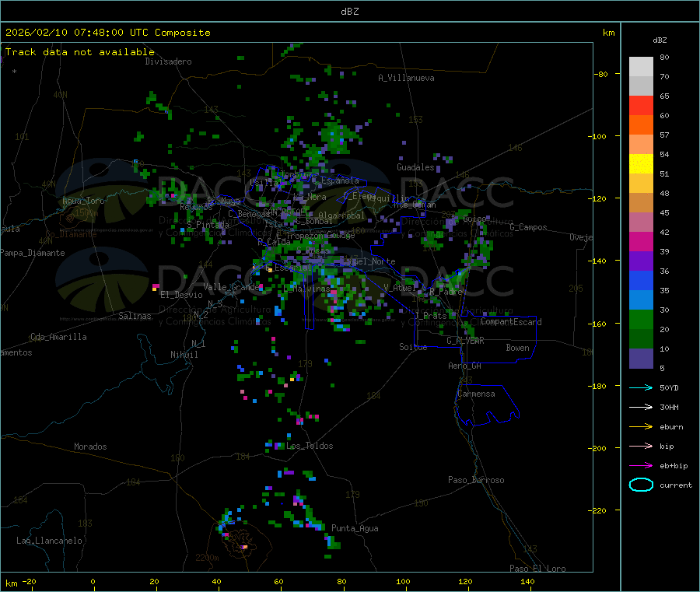This screenshot has width=700, height=592.
Task: Select the white 80 dBZ color swatch
Action: click(x=641, y=67)
